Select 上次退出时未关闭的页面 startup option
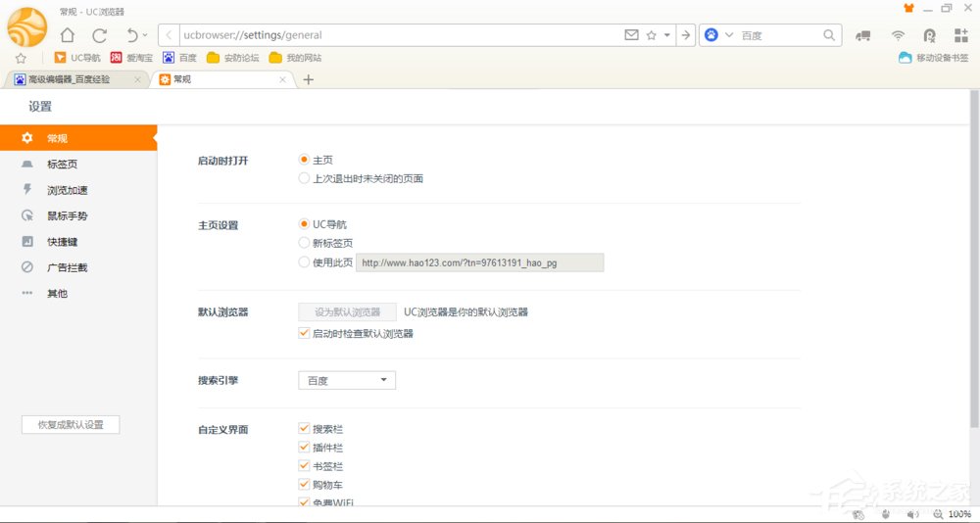Screen dimensions: 980x523 304,179
